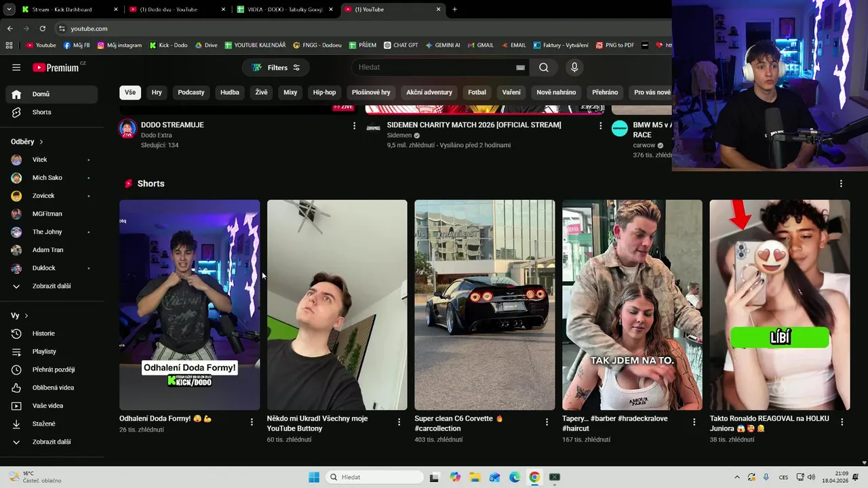The width and height of the screenshot is (868, 488).
Task: Open Adam Tran subscription channel
Action: pos(52,250)
